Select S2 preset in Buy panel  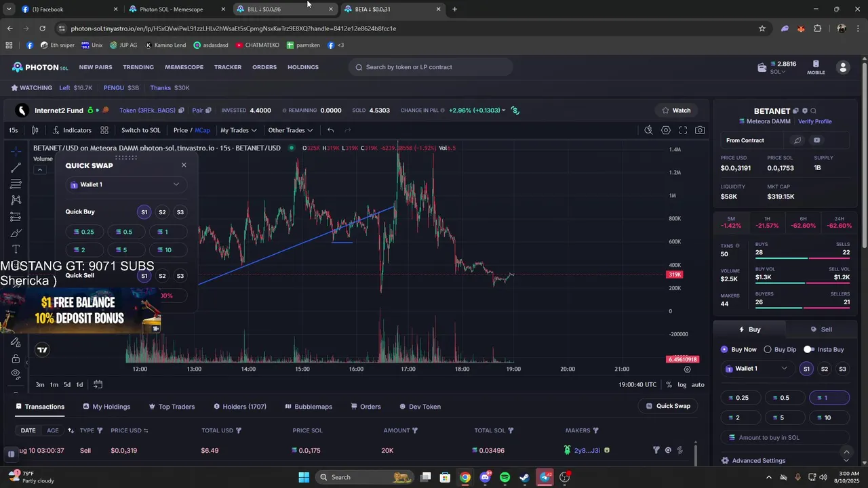[825, 369]
